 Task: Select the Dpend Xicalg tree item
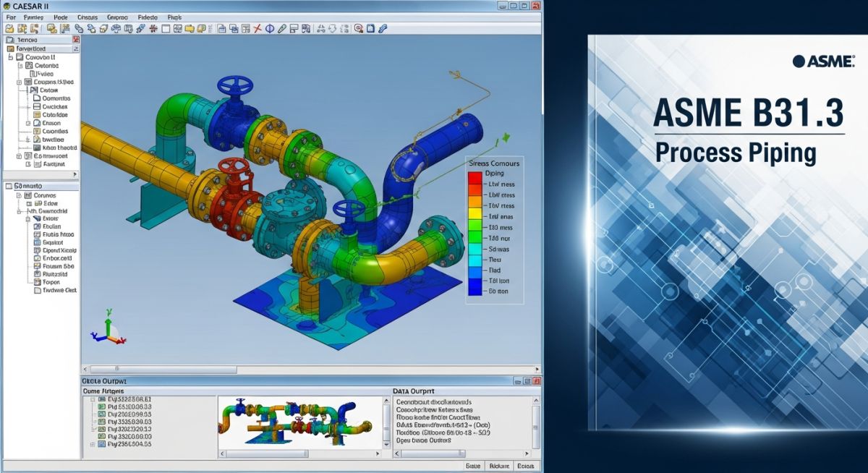point(59,250)
